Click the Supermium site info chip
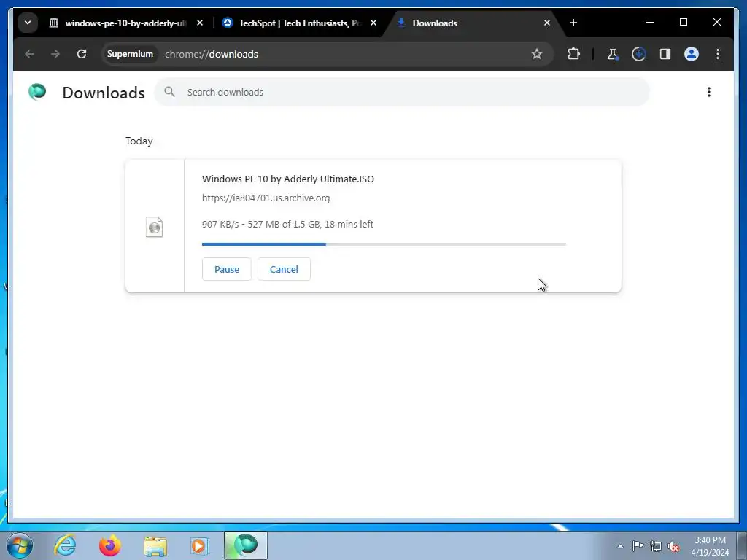Viewport: 747px width, 560px height. point(130,54)
